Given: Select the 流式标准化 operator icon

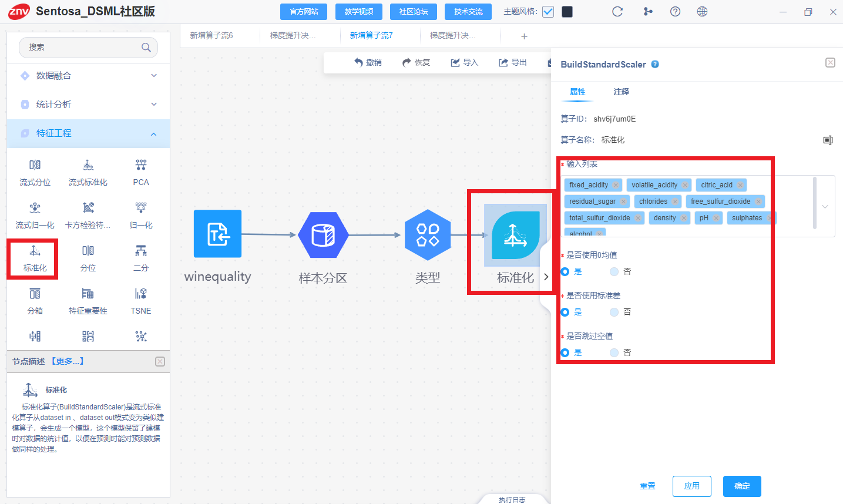Looking at the screenshot, I should pos(88,165).
